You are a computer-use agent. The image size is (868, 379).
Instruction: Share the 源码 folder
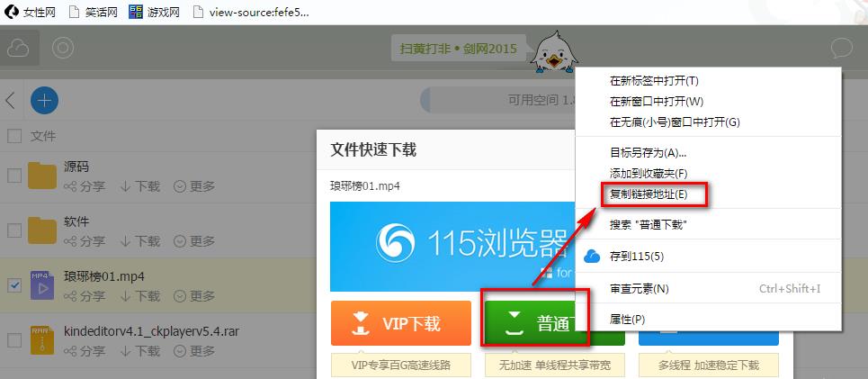point(85,186)
